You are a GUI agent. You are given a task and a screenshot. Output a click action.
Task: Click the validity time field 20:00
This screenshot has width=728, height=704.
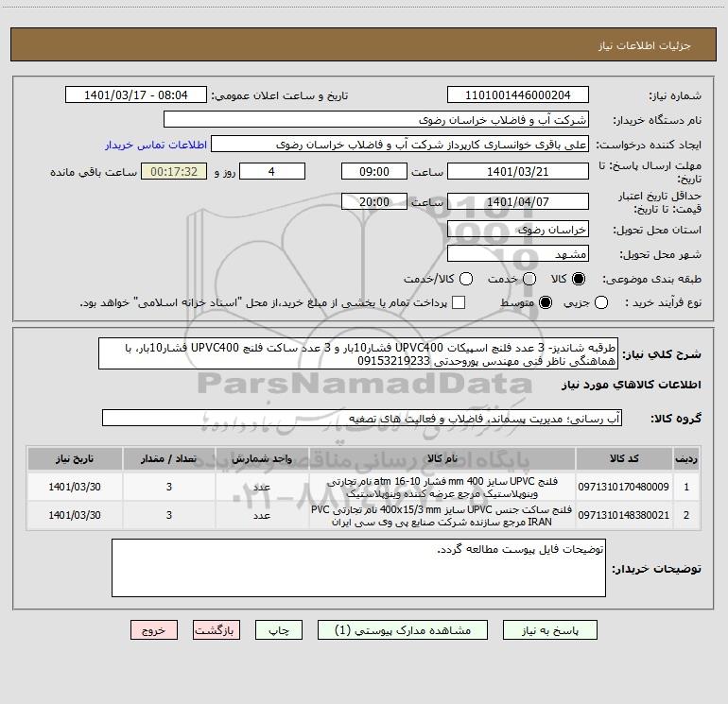pos(374,201)
